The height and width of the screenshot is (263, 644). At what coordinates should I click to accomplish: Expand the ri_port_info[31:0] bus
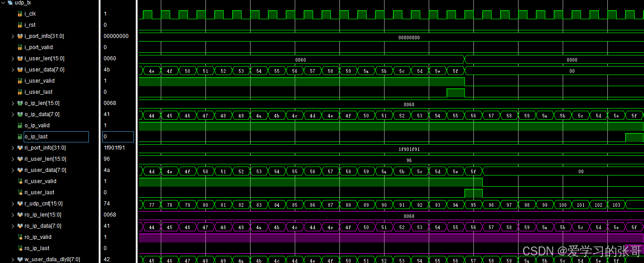click(x=13, y=148)
